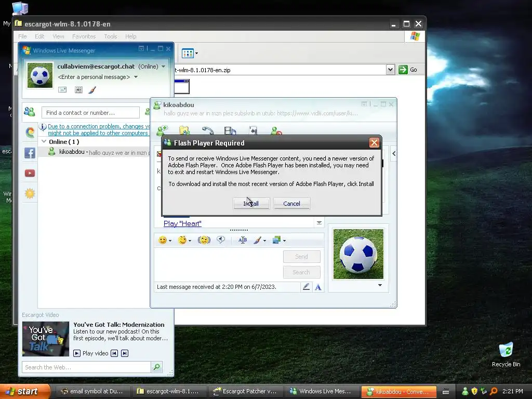Click the change font AB icon
The image size is (532, 399).
tap(242, 240)
